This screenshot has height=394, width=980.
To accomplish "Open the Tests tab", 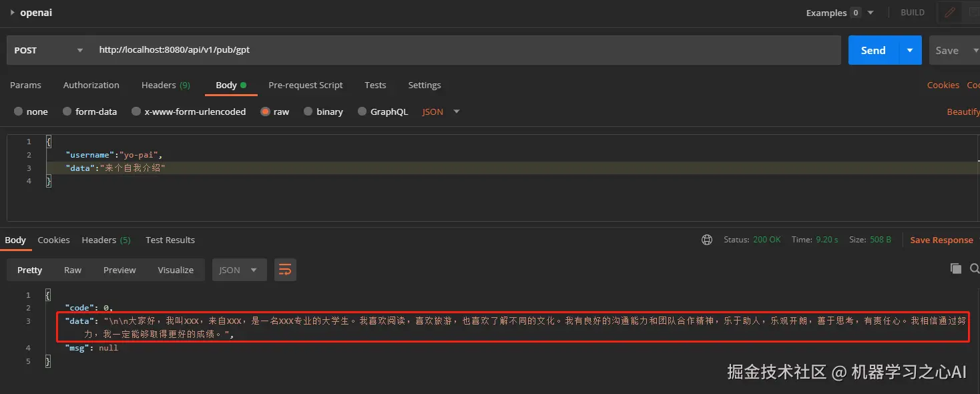I will (375, 85).
